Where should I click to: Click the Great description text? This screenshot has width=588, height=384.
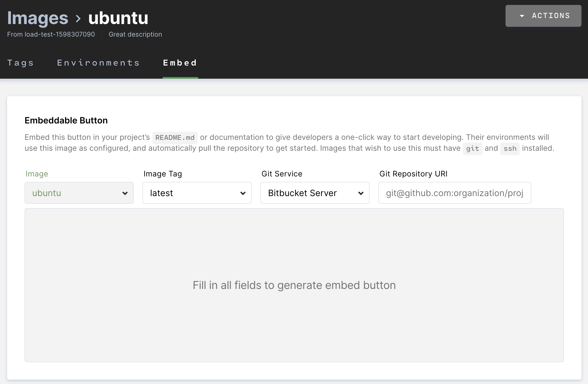[x=135, y=34]
